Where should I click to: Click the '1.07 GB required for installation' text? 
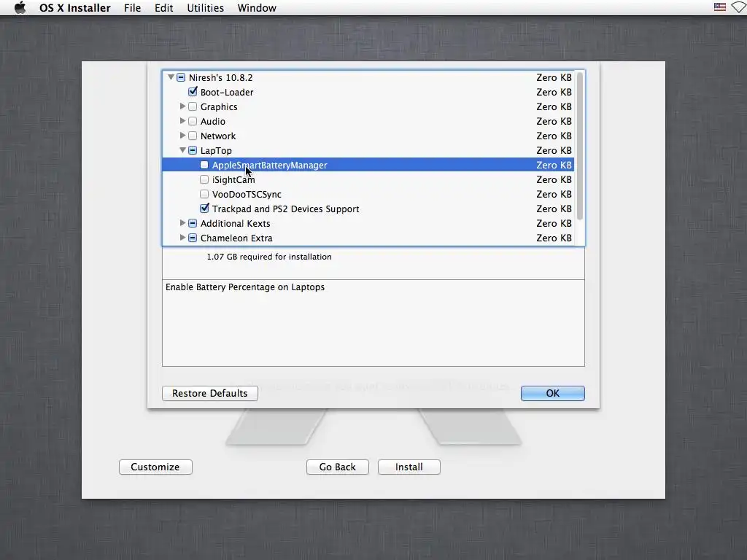click(x=269, y=257)
